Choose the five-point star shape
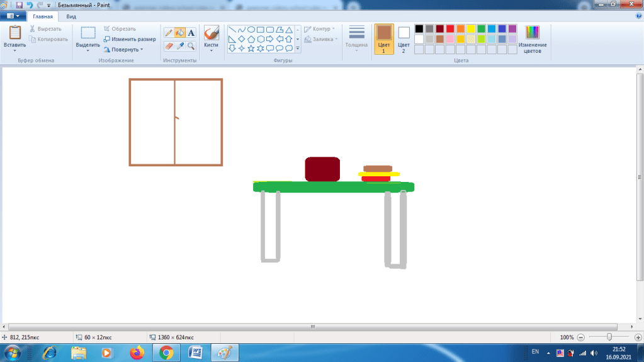This screenshot has width=644, height=362. [x=251, y=48]
